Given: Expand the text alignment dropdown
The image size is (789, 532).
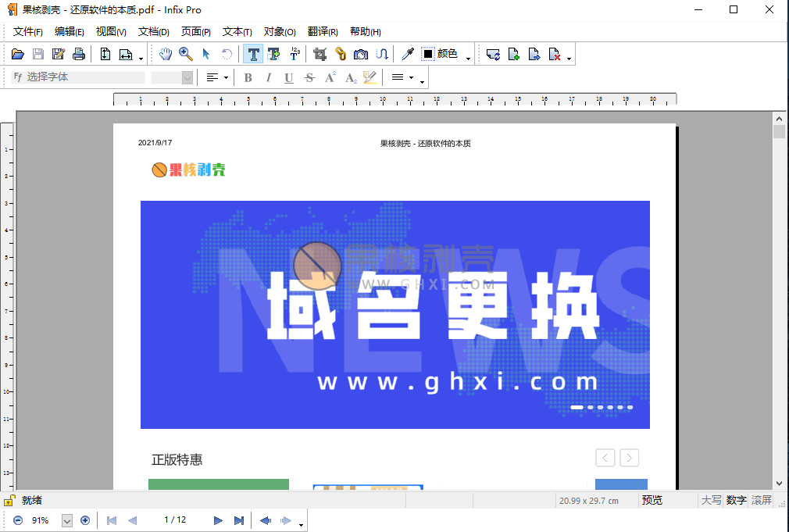Looking at the screenshot, I should tap(226, 77).
